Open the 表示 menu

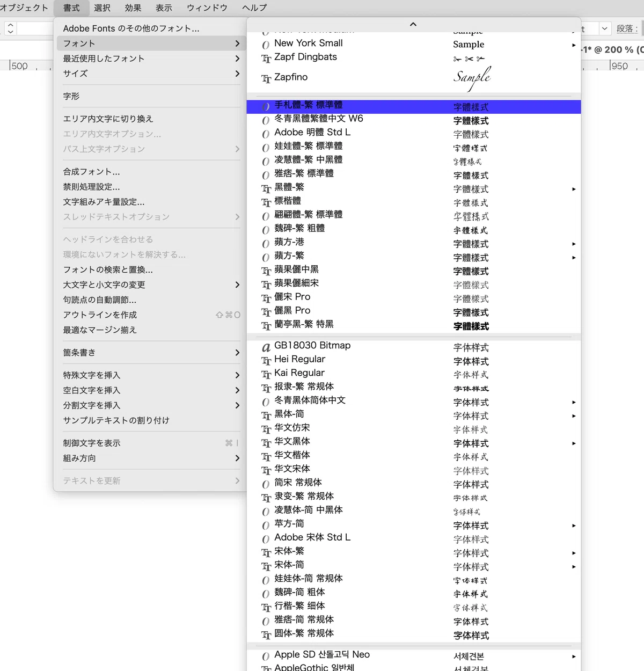pyautogui.click(x=164, y=8)
